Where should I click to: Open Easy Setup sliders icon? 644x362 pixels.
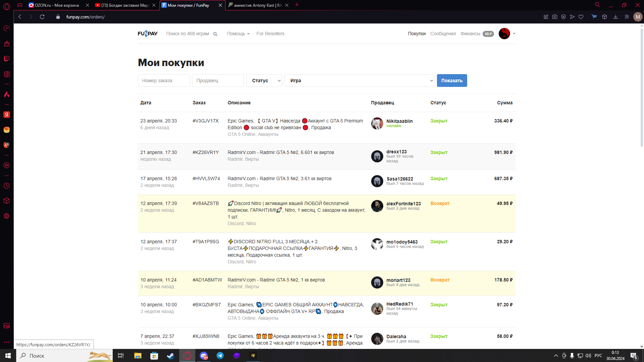click(x=627, y=17)
